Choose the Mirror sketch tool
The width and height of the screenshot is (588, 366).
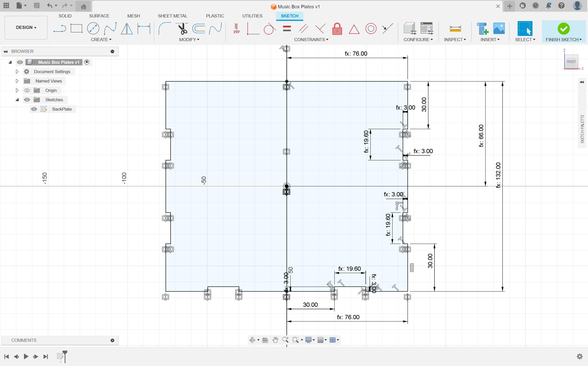(127, 29)
